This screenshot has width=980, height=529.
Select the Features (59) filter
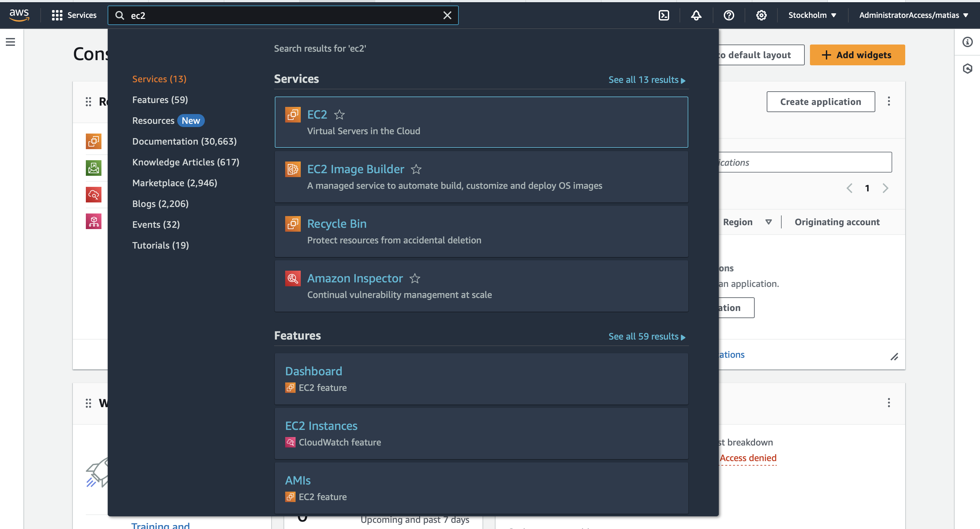160,100
